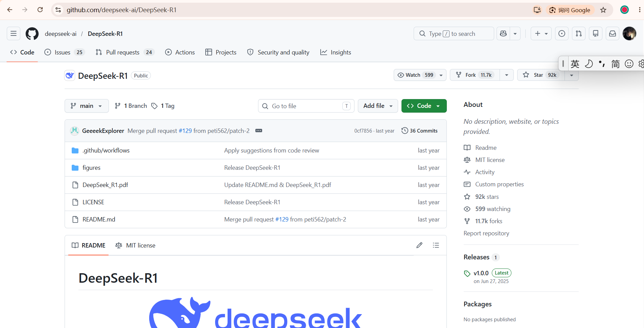Viewport: 644px width, 328px height.
Task: Open the 1 Tag link
Action: click(x=163, y=106)
